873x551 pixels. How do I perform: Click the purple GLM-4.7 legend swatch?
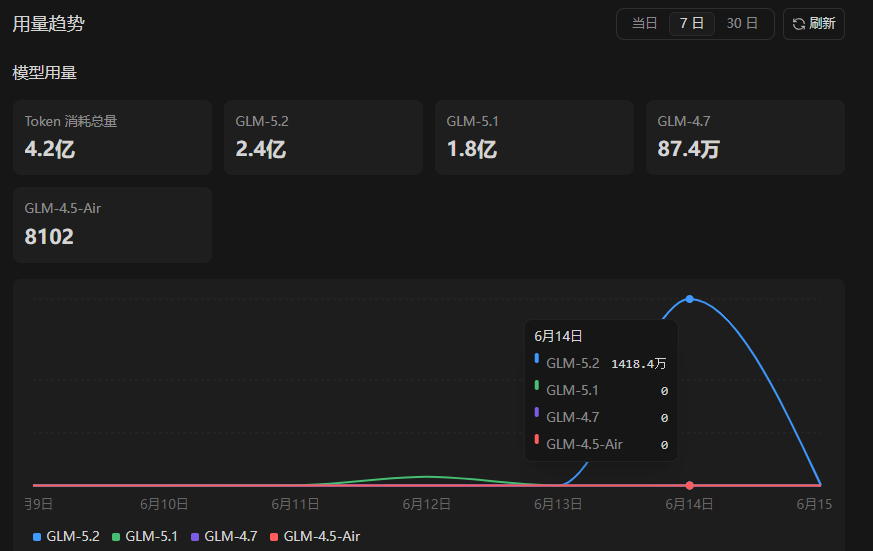pyautogui.click(x=195, y=537)
